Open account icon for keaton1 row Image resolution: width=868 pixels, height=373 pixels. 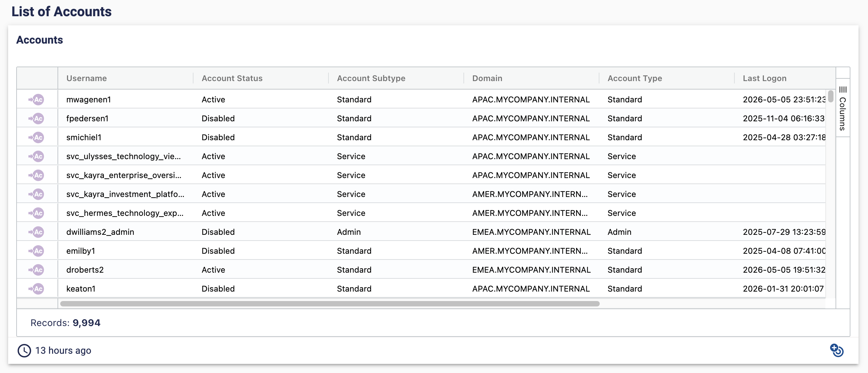[x=36, y=289]
